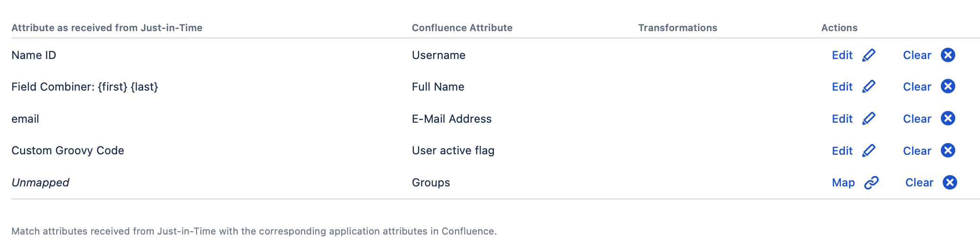Click pencil icon in User active flag row

point(868,151)
